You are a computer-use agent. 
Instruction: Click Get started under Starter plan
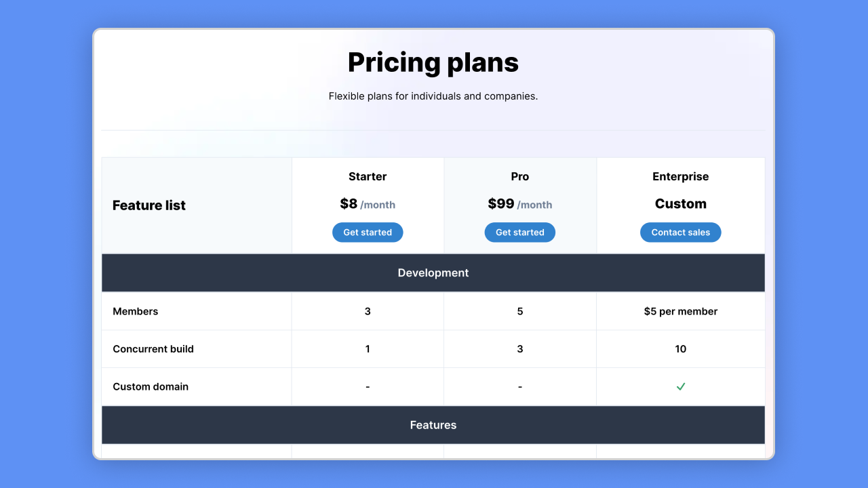point(368,232)
